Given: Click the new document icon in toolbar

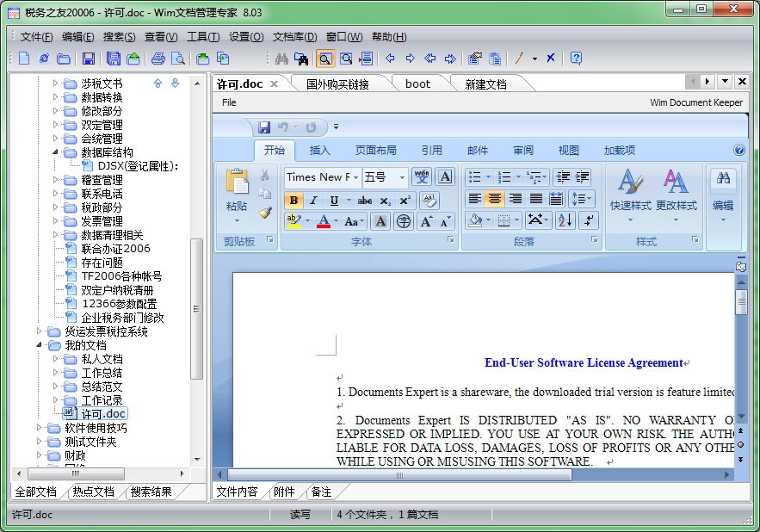Looking at the screenshot, I should click(24, 59).
